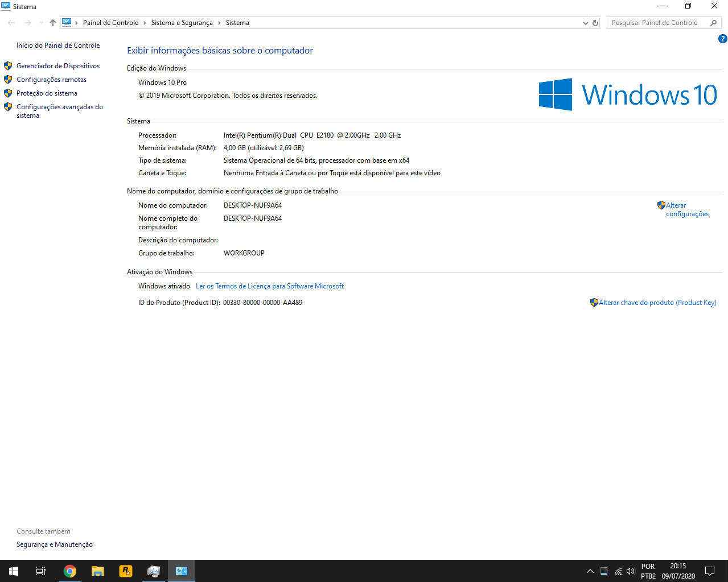Click shield icon beside Alterar chave do produto
Viewport: 728px width, 582px height.
pyautogui.click(x=594, y=303)
